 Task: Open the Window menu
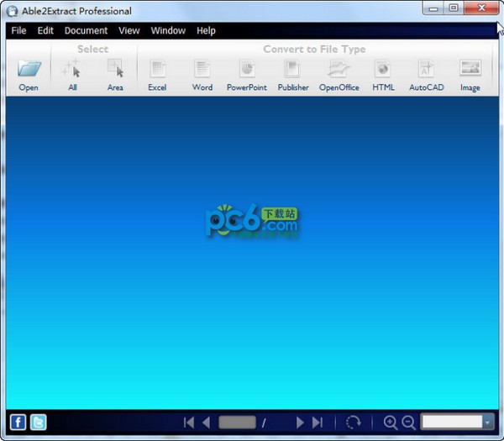[168, 30]
